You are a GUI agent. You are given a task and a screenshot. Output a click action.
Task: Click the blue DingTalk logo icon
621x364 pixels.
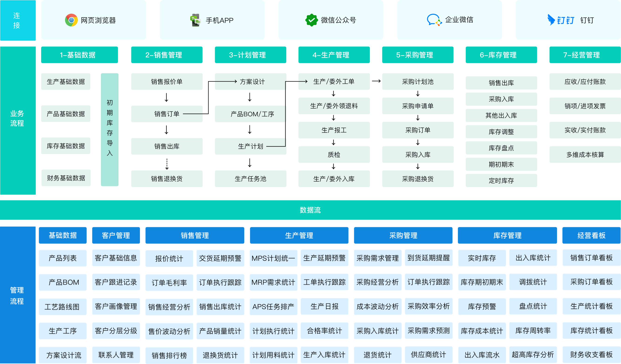[561, 20]
